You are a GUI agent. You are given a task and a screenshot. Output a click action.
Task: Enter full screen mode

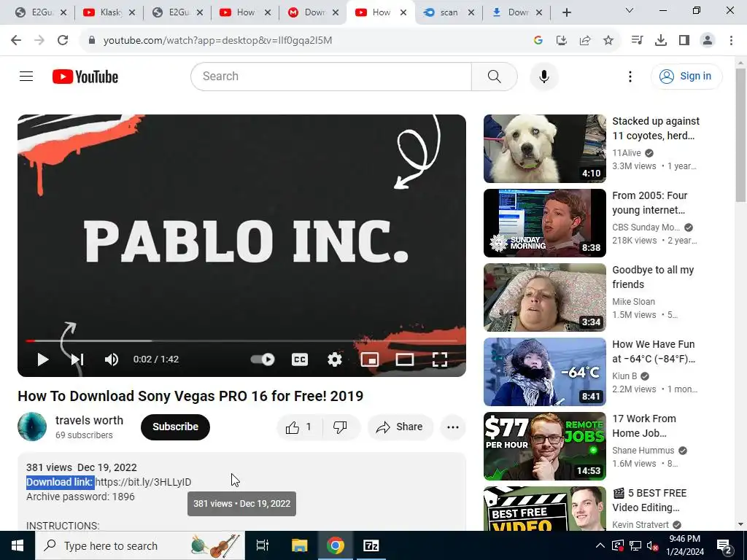(439, 359)
